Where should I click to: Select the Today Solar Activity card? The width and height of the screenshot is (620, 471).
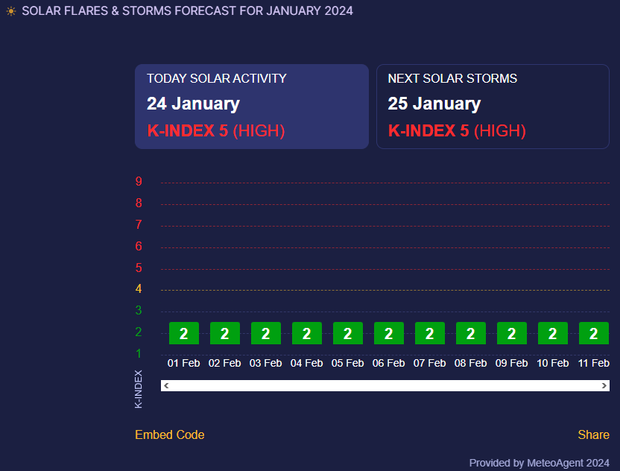252,107
